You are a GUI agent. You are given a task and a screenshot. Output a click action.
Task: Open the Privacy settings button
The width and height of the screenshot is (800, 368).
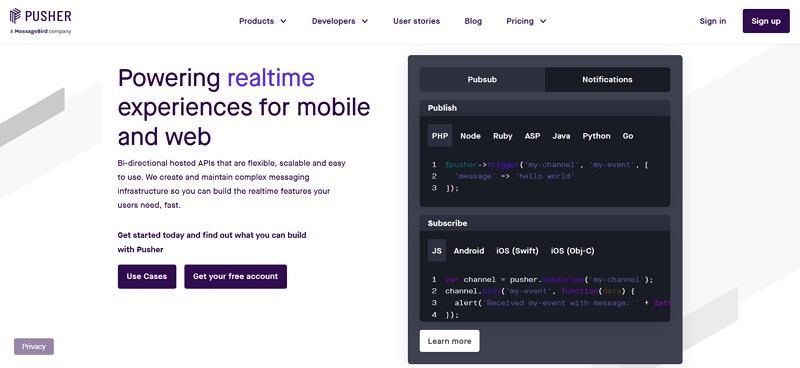[34, 347]
